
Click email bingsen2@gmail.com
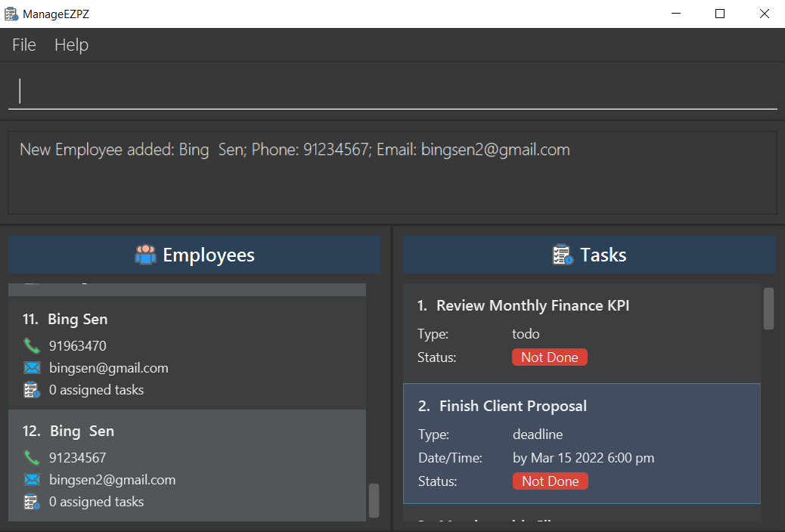(x=112, y=479)
